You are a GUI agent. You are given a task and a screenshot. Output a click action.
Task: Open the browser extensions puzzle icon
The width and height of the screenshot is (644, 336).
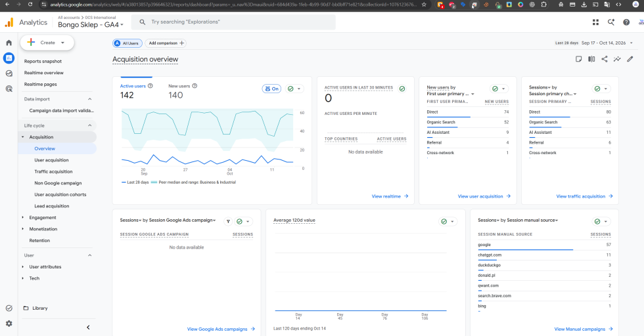pos(544,5)
